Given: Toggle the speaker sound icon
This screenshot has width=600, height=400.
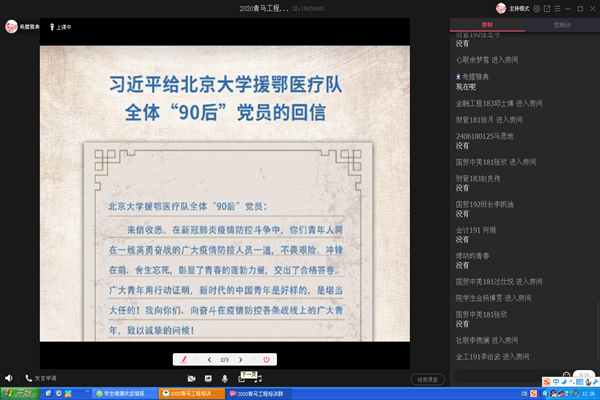Looking at the screenshot, I should [8, 379].
